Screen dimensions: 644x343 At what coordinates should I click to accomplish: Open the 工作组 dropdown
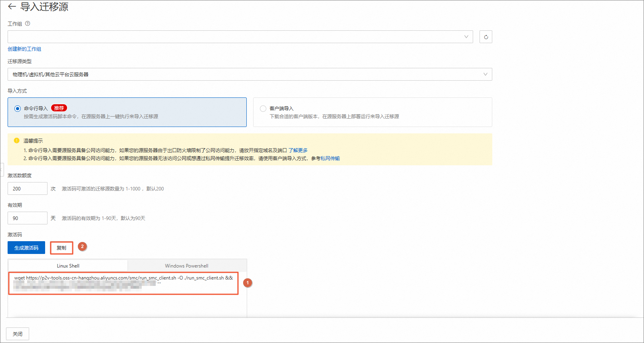point(240,37)
